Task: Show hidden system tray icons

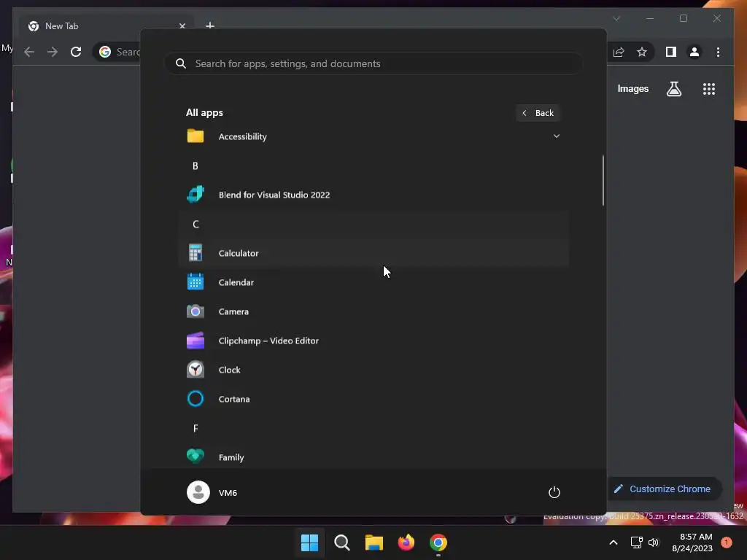Action: coord(614,542)
